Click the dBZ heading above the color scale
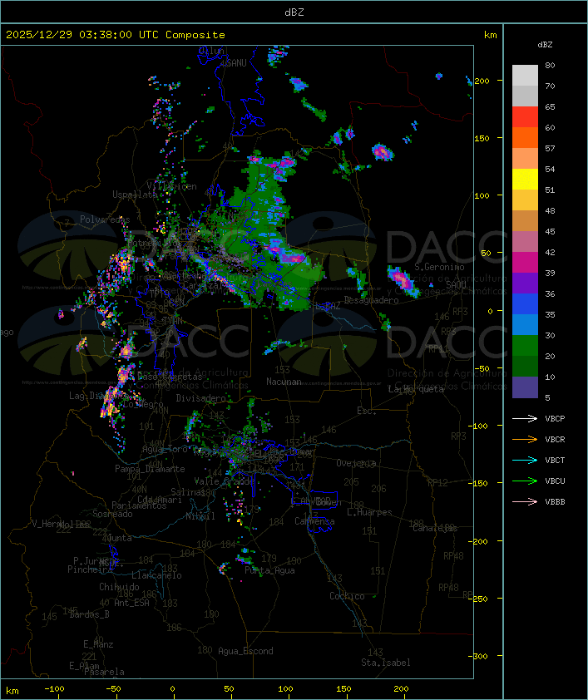This screenshot has height=700, width=588. [x=545, y=45]
